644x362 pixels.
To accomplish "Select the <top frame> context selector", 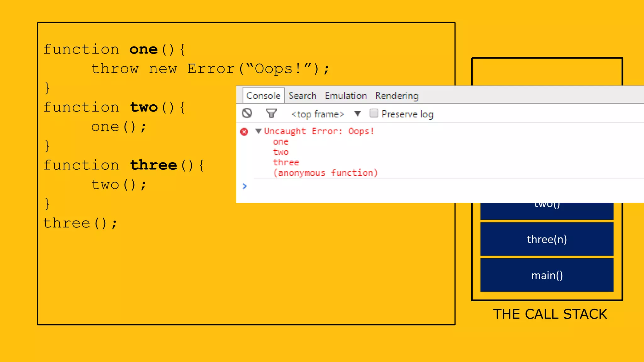I will coord(318,114).
